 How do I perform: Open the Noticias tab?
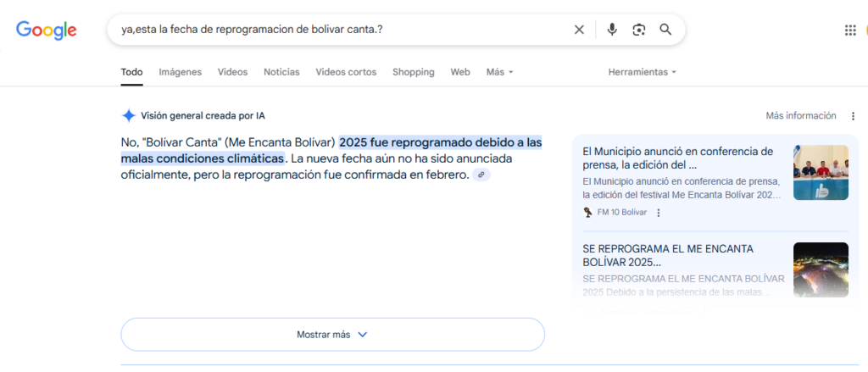(281, 72)
